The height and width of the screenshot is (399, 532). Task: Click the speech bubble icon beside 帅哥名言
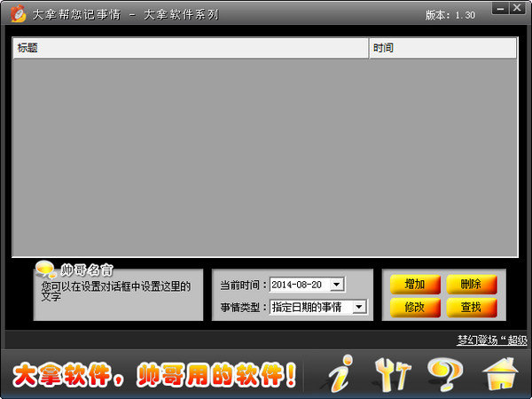[x=45, y=270]
